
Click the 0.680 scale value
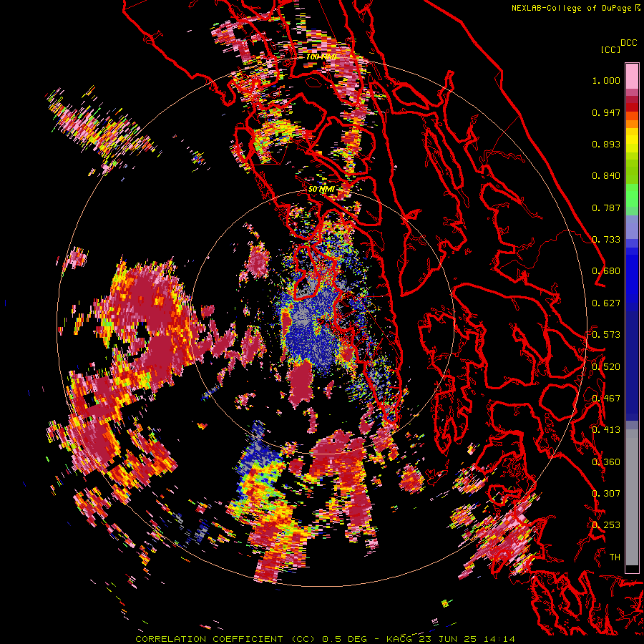click(x=606, y=271)
